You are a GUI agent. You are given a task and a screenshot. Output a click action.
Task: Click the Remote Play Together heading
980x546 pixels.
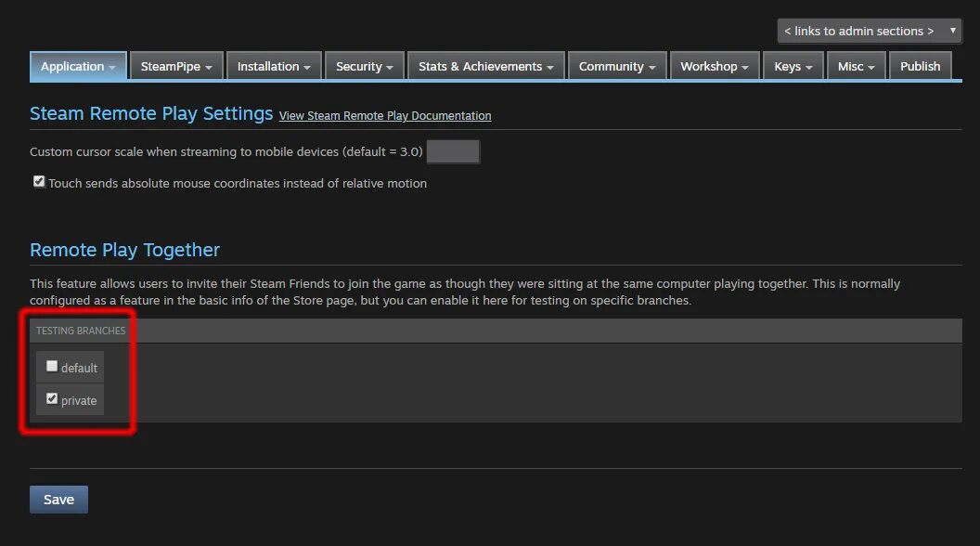tap(125, 250)
